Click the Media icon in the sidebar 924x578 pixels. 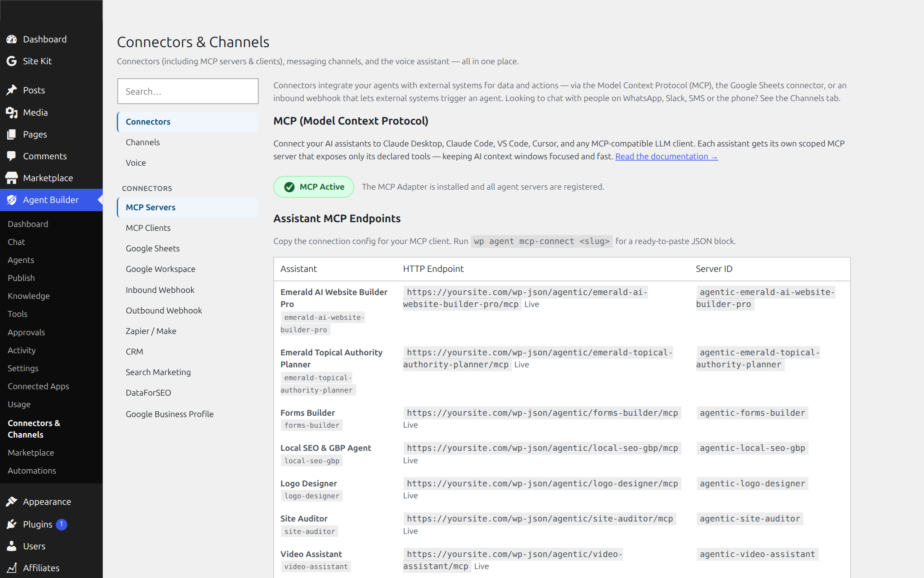point(12,113)
